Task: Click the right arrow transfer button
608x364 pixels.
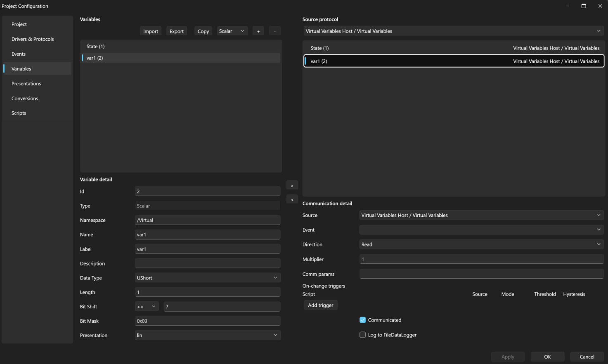Action: tap(292, 186)
